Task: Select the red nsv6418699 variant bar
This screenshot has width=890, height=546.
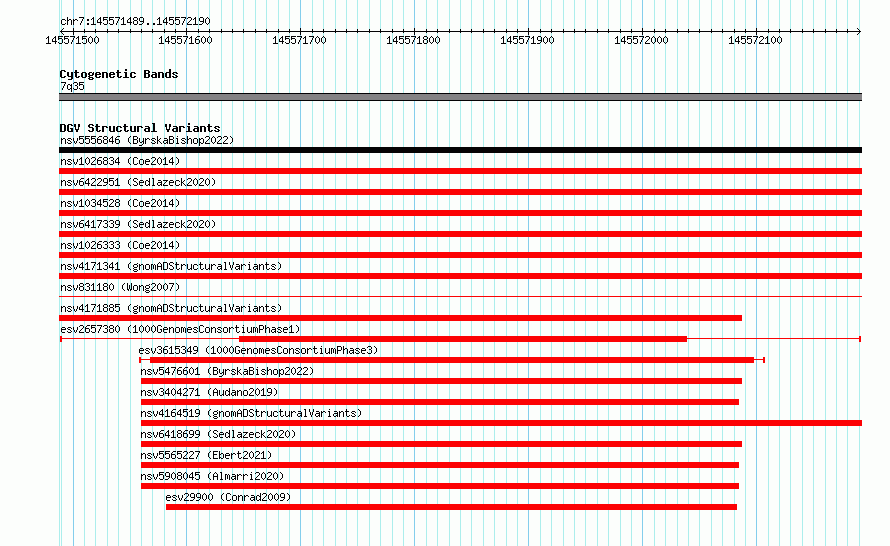Action: click(441, 444)
